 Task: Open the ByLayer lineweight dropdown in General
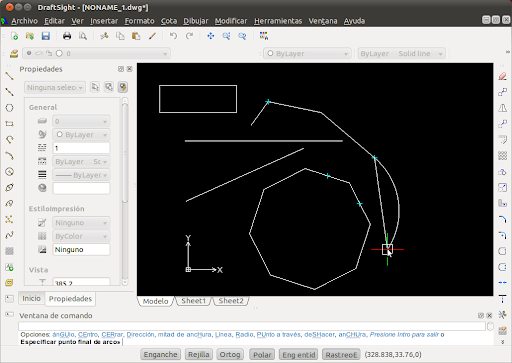point(81,175)
